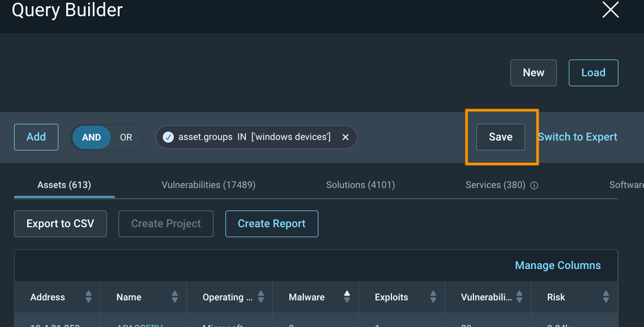Click Switch to Expert link
This screenshot has height=327, width=644.
[577, 137]
